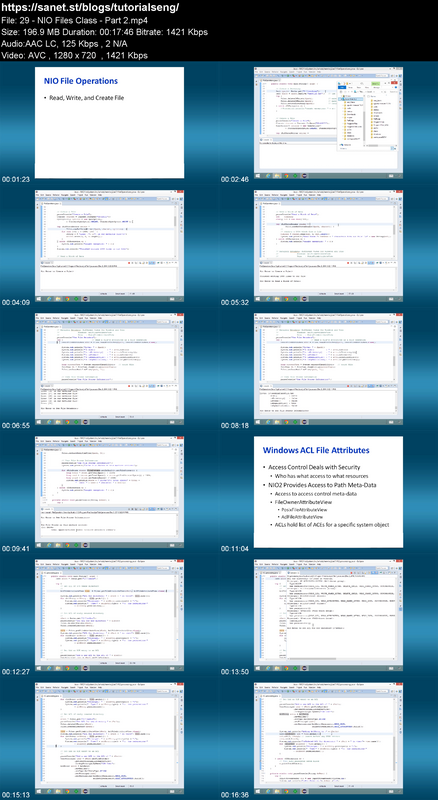Click the 00:01:23 timestamp label
The height and width of the screenshot is (800, 438).
tap(16, 180)
